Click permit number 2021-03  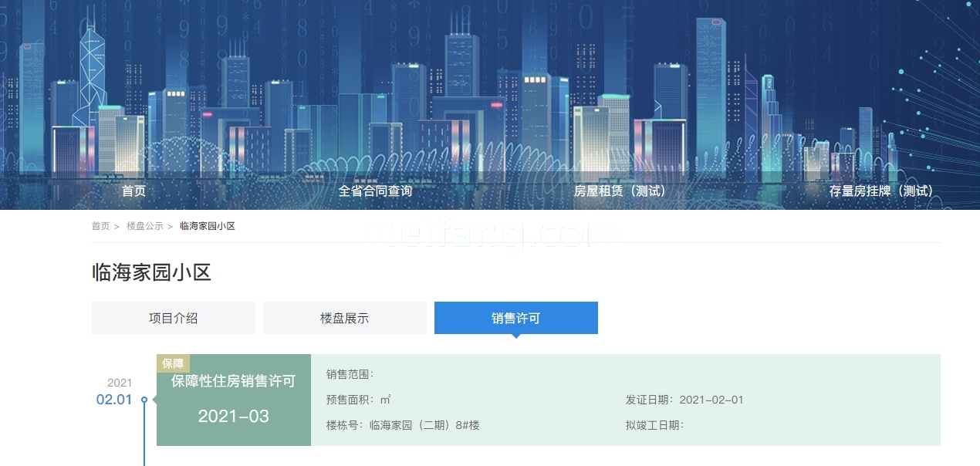(x=233, y=417)
